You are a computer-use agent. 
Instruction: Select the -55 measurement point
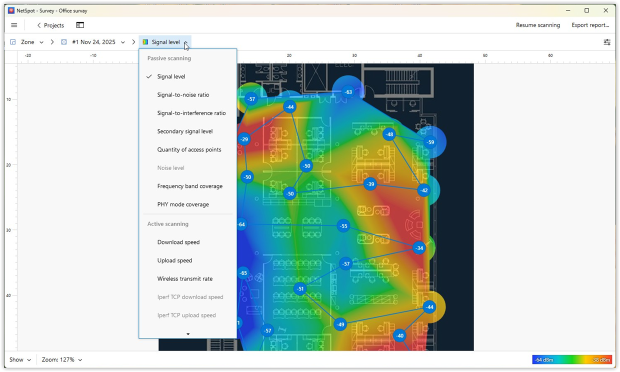(344, 226)
